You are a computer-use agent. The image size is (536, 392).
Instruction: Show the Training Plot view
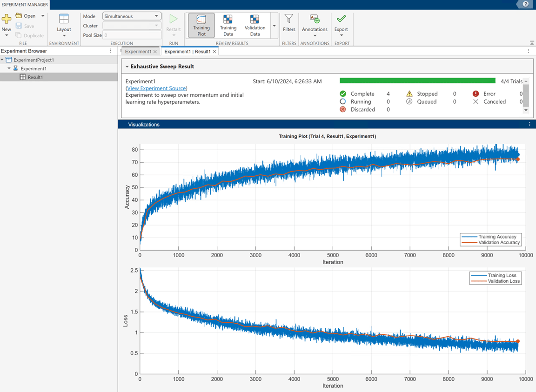(x=201, y=25)
